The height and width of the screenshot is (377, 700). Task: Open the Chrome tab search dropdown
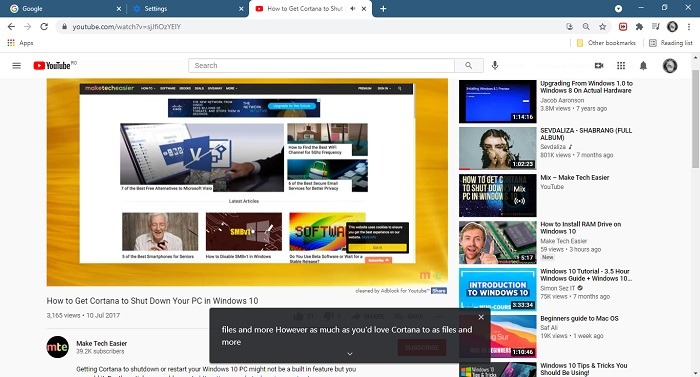(618, 8)
